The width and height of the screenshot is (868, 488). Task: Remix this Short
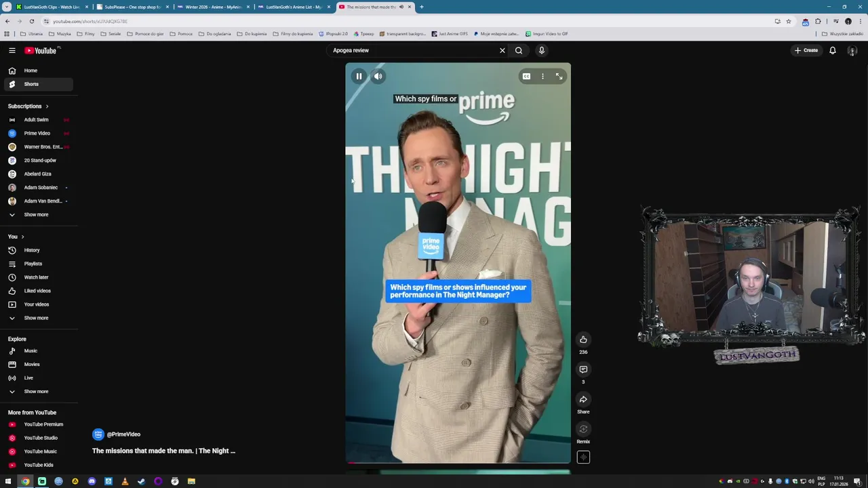pyautogui.click(x=583, y=428)
